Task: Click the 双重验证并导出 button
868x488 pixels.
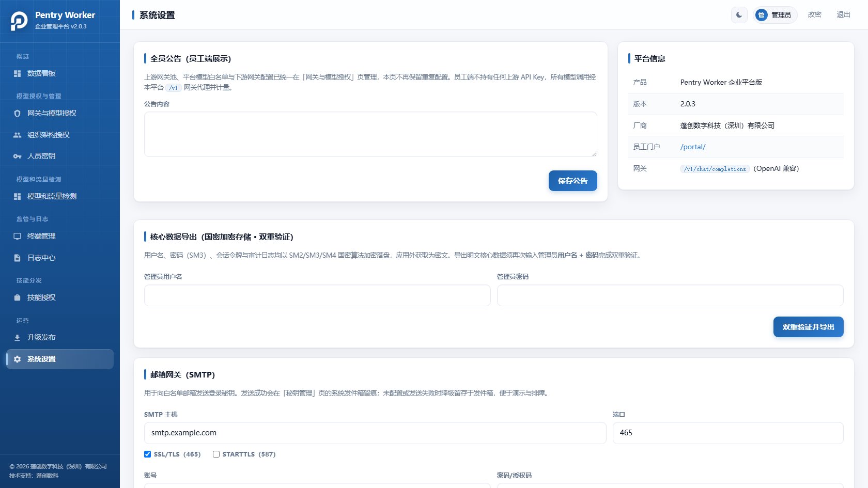Action: pyautogui.click(x=808, y=327)
